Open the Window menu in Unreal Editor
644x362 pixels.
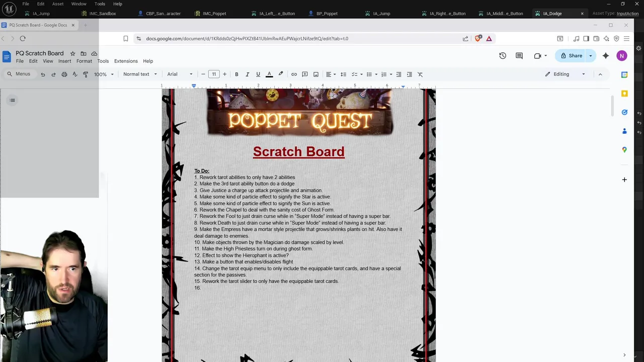tap(78, 4)
